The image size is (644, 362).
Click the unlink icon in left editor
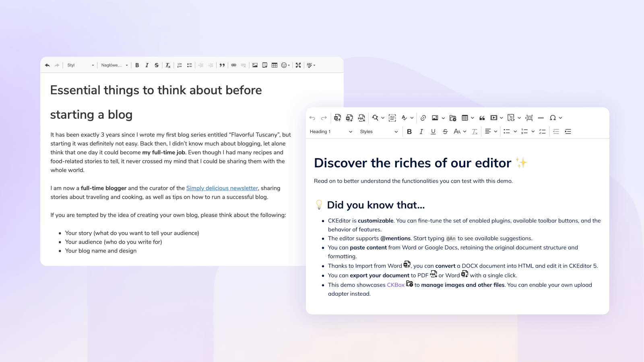(x=244, y=65)
